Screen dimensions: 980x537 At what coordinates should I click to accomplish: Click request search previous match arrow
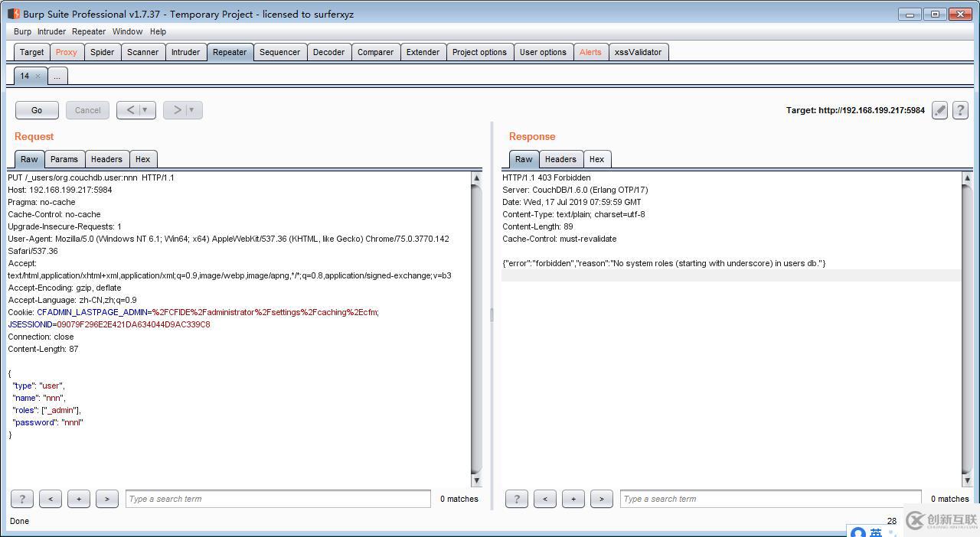coord(51,499)
